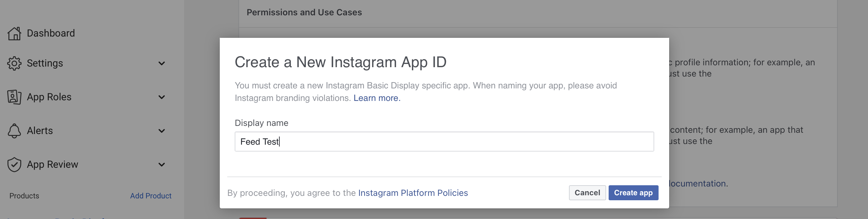Click the Dashboard house icon
This screenshot has width=868, height=219.
[x=14, y=33]
